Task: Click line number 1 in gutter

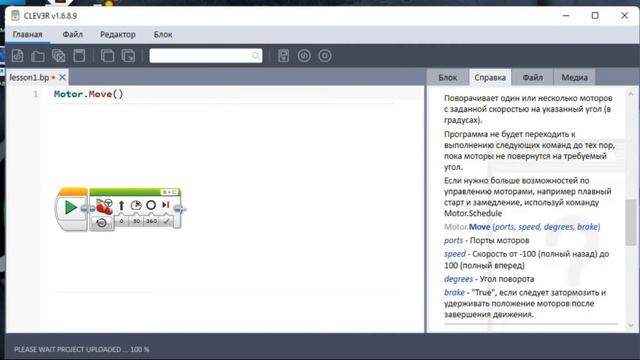Action: [36, 94]
